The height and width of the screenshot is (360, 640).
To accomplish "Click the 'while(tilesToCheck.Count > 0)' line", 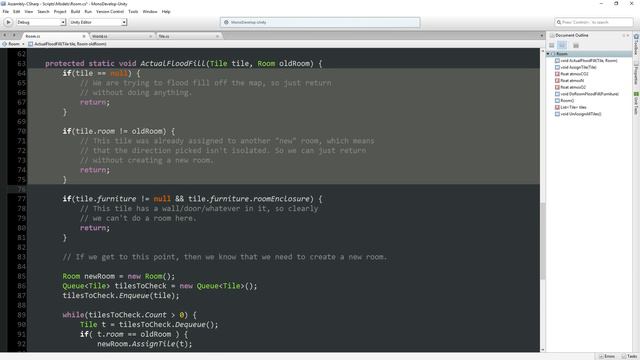I will 129,315.
